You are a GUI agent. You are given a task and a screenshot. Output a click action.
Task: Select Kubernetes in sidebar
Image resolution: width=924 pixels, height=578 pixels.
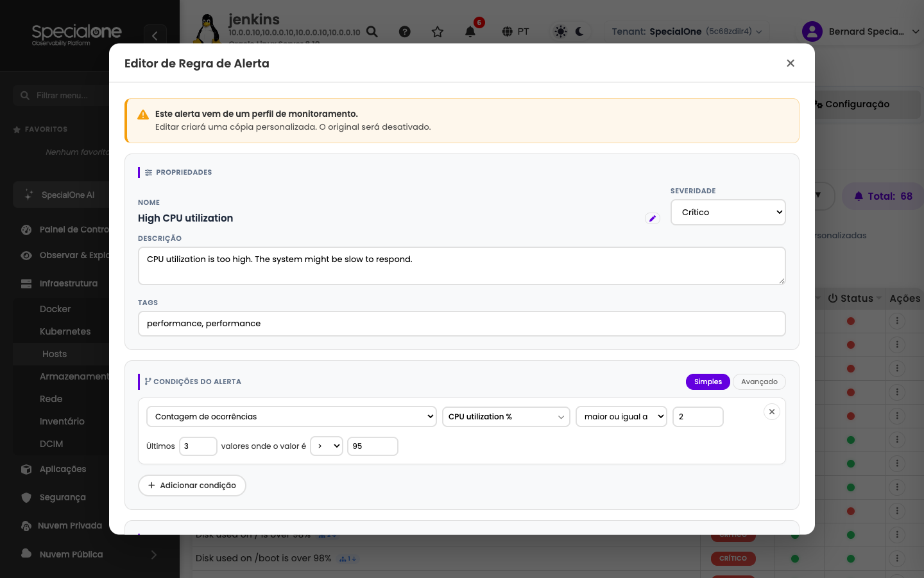pyautogui.click(x=65, y=331)
